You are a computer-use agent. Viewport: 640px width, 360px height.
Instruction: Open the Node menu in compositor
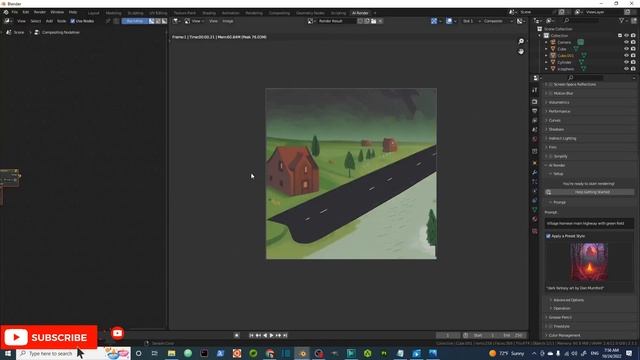(61, 21)
